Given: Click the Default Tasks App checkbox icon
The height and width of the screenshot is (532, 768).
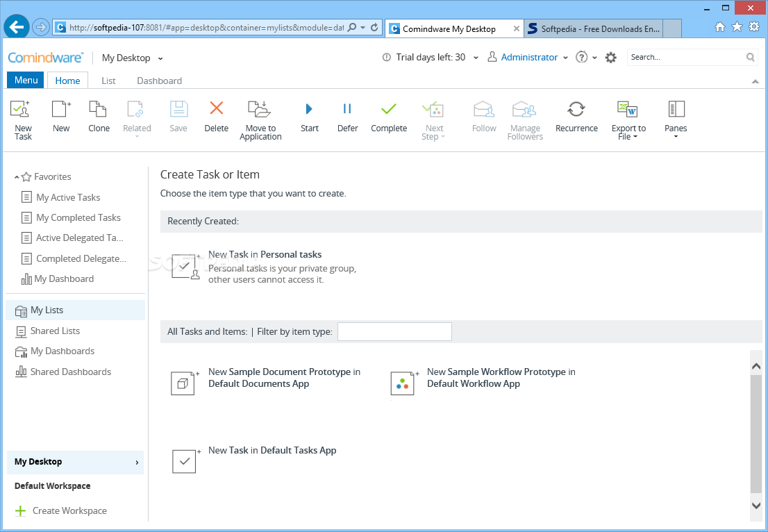Looking at the screenshot, I should 184,461.
